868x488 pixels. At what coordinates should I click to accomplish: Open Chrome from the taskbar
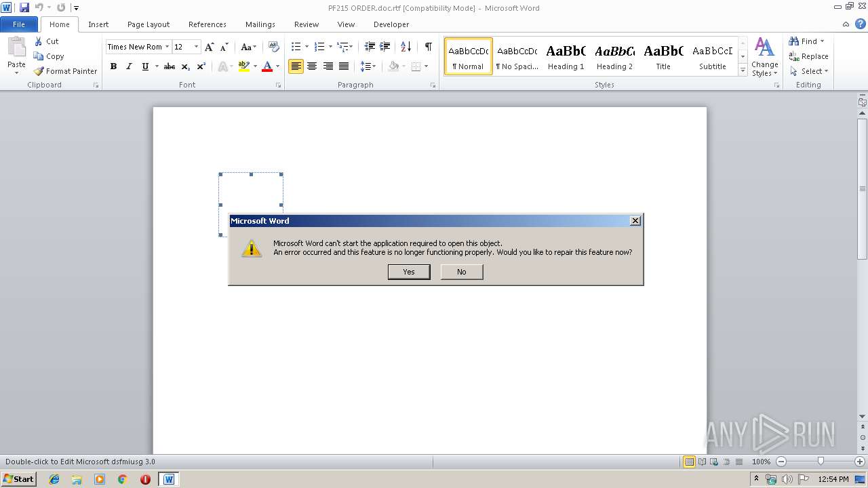[x=122, y=479]
